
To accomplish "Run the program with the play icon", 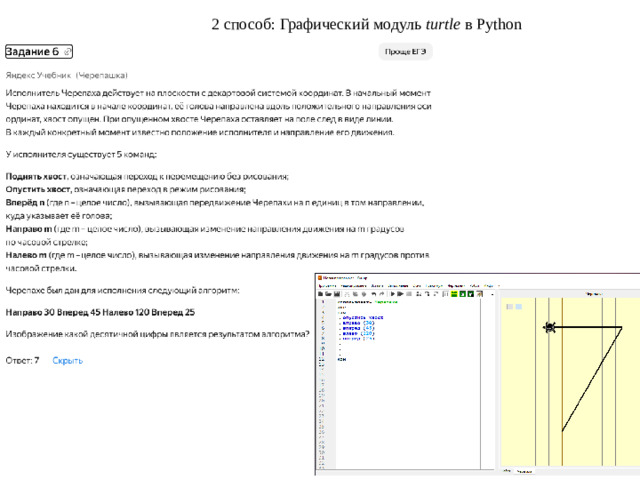I will pyautogui.click(x=393, y=294).
